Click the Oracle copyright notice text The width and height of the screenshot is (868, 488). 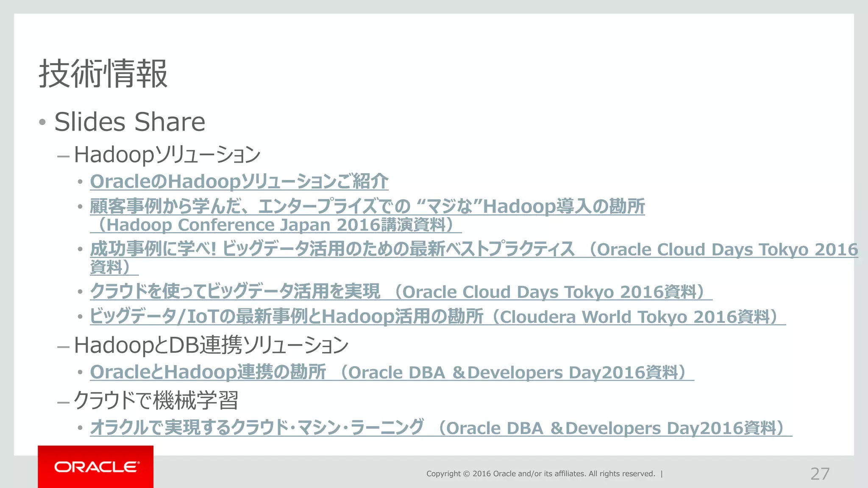point(541,474)
